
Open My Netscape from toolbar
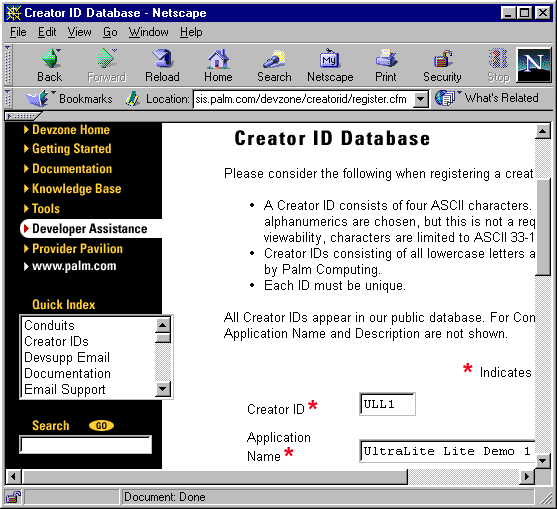pyautogui.click(x=330, y=66)
